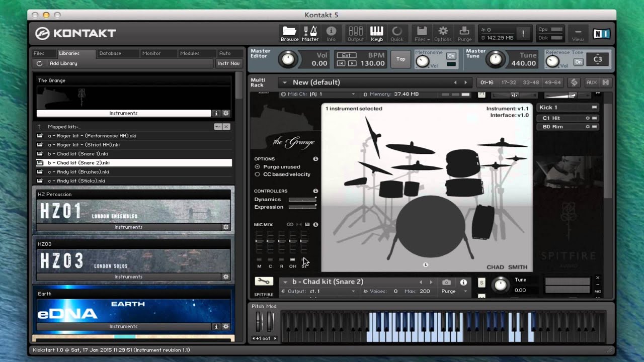Show instrument info beside camera icon
The image size is (644, 362).
463,283
